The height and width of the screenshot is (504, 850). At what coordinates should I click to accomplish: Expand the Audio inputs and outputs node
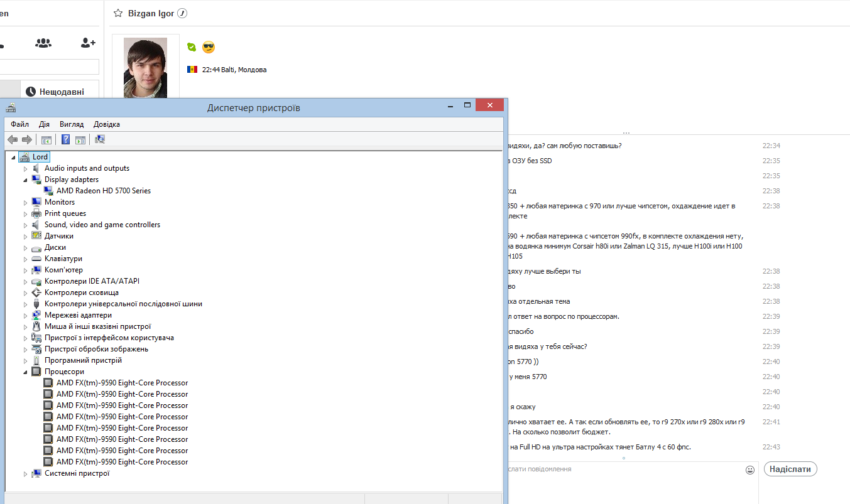point(26,168)
